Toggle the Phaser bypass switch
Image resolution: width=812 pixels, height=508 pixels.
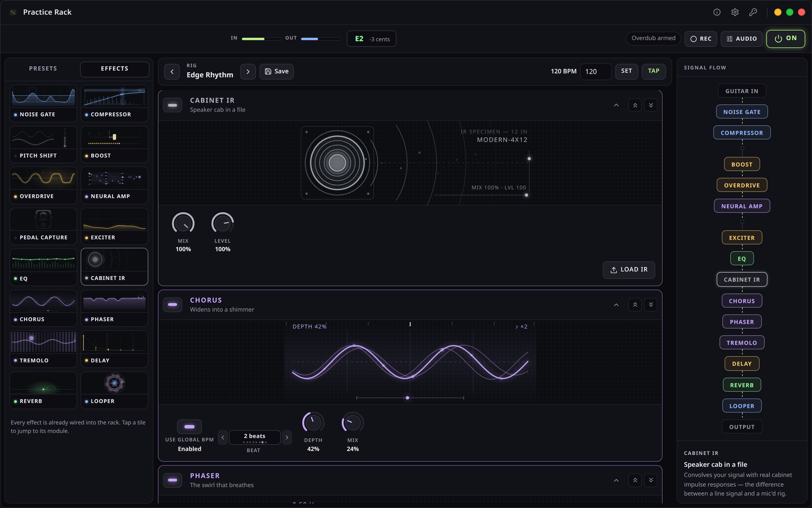(173, 480)
